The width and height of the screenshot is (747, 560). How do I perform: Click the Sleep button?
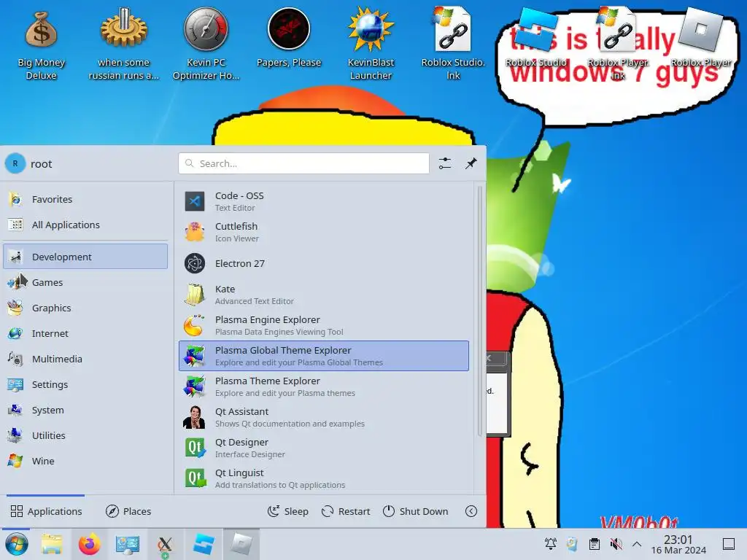pyautogui.click(x=287, y=511)
